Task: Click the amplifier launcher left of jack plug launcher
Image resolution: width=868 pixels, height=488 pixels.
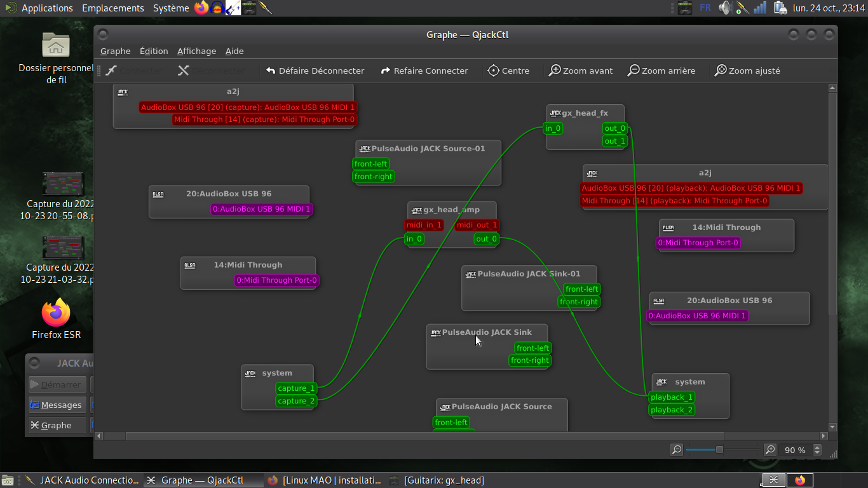Action: tap(249, 8)
